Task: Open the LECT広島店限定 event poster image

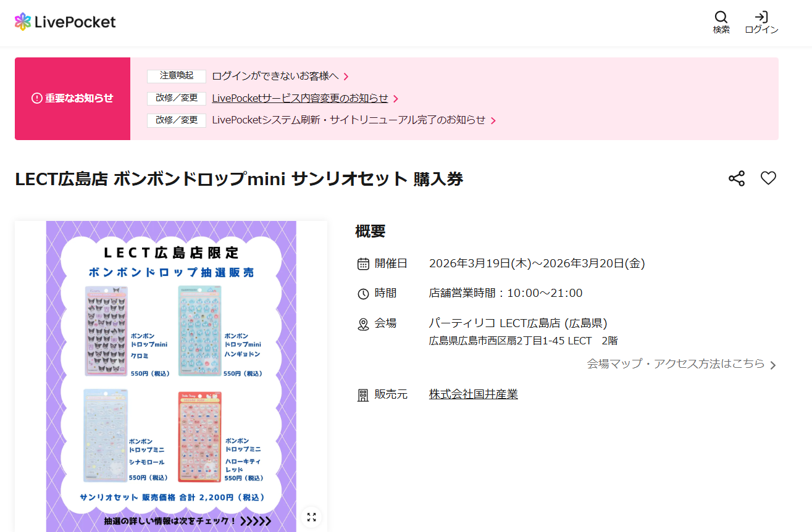Action: click(171, 370)
